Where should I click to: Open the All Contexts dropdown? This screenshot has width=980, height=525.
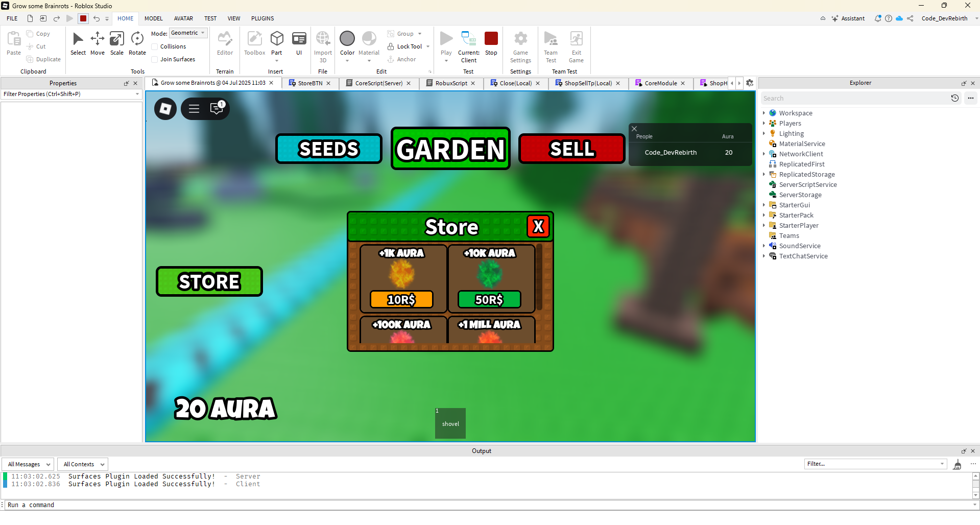(82, 464)
